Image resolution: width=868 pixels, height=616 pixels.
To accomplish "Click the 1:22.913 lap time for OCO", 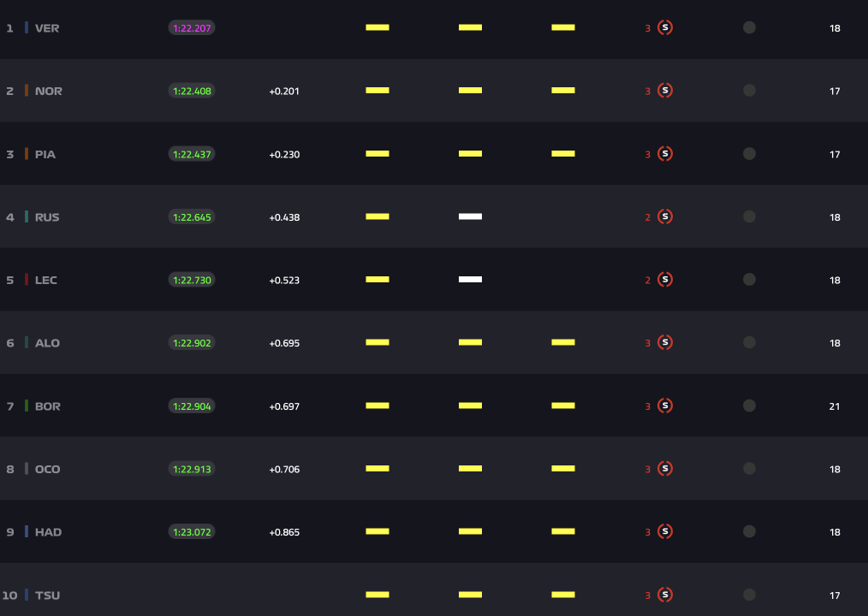I will point(192,469).
